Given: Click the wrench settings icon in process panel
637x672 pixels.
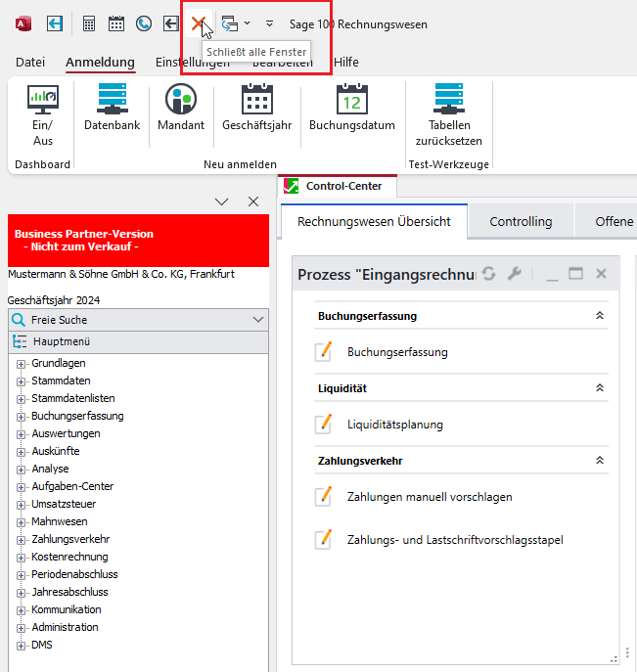Looking at the screenshot, I should click(514, 275).
